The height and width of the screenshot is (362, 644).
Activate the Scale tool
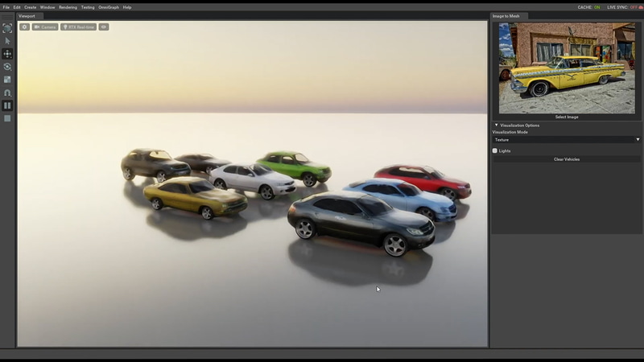coord(7,80)
